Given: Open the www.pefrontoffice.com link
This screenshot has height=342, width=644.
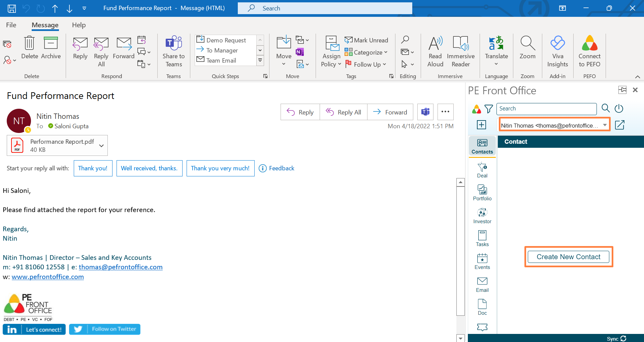Looking at the screenshot, I should 48,277.
